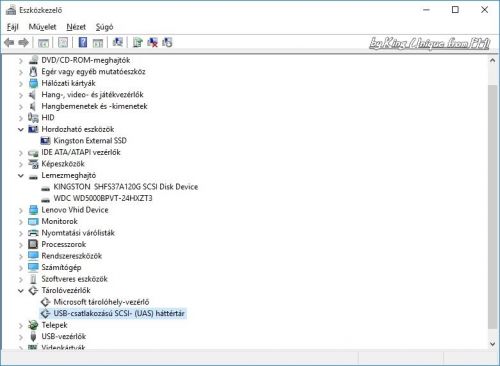The height and width of the screenshot is (366, 500).
Task: Select KINGSTON SHFS37A120G SCSI Disk Device
Action: (126, 187)
